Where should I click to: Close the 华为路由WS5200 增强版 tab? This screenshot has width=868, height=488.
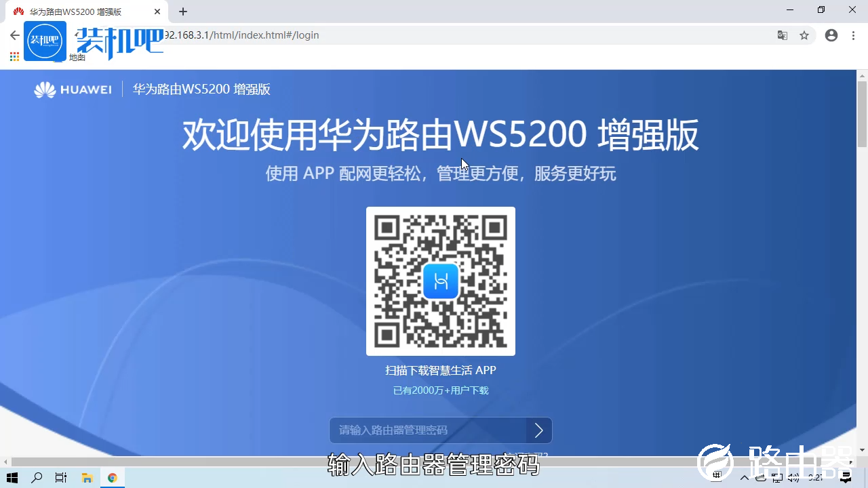tap(157, 12)
